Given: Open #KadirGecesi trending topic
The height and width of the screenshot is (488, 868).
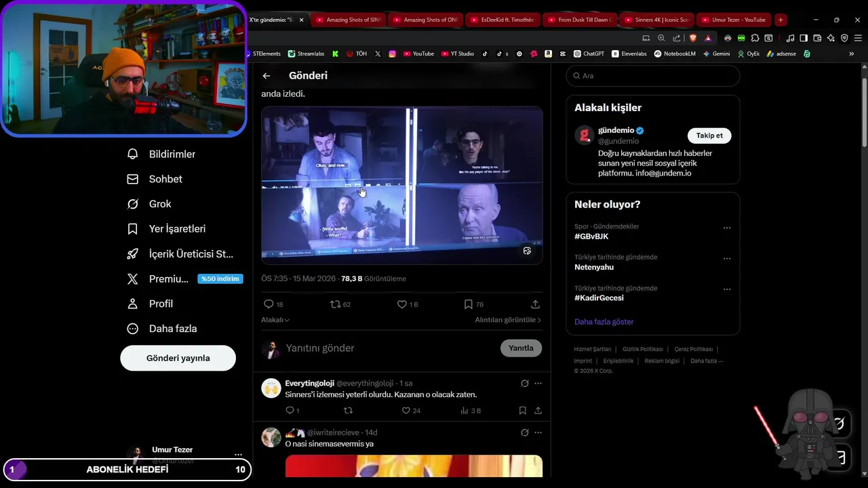Looking at the screenshot, I should coord(599,298).
